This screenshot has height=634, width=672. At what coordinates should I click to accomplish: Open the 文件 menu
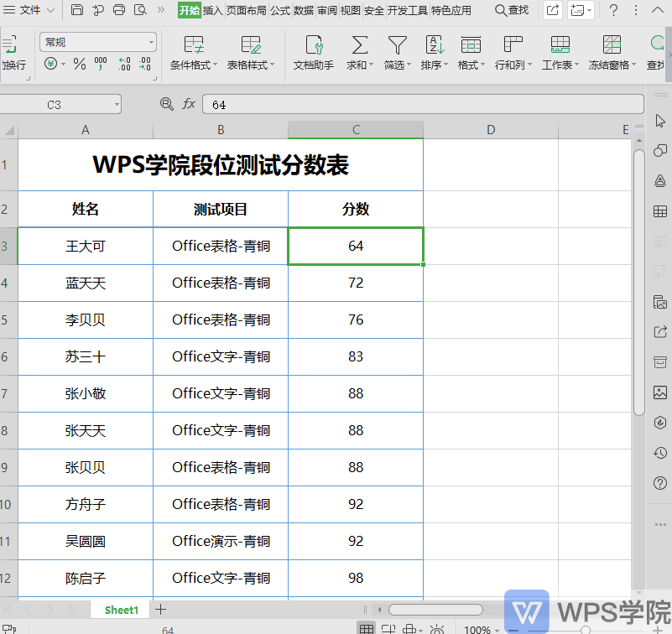29,11
